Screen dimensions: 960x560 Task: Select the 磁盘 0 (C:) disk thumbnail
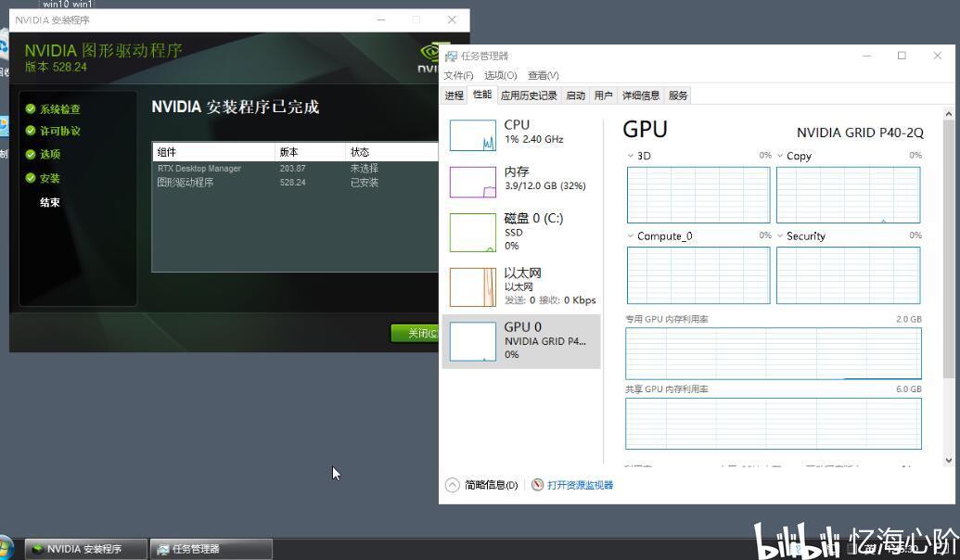tap(473, 233)
